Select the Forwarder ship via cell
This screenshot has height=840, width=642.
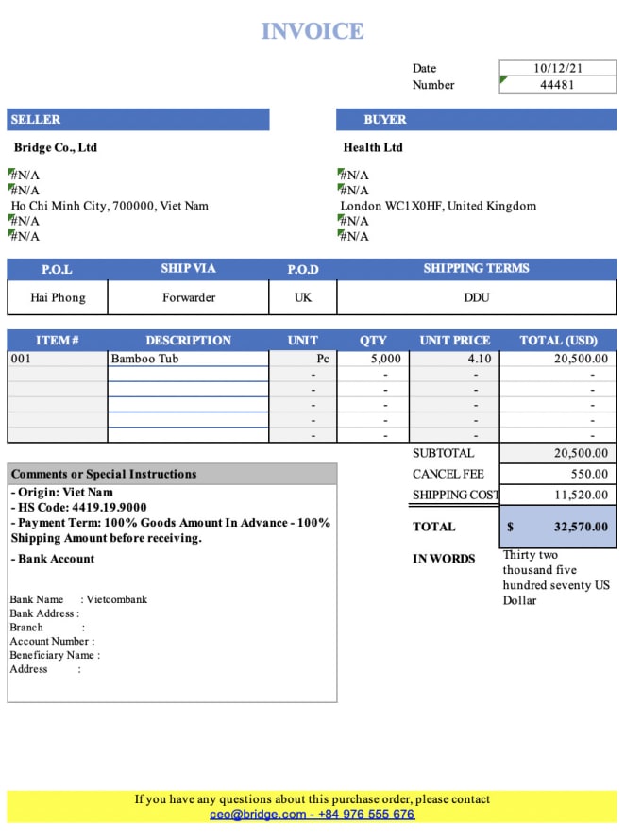[x=189, y=297]
